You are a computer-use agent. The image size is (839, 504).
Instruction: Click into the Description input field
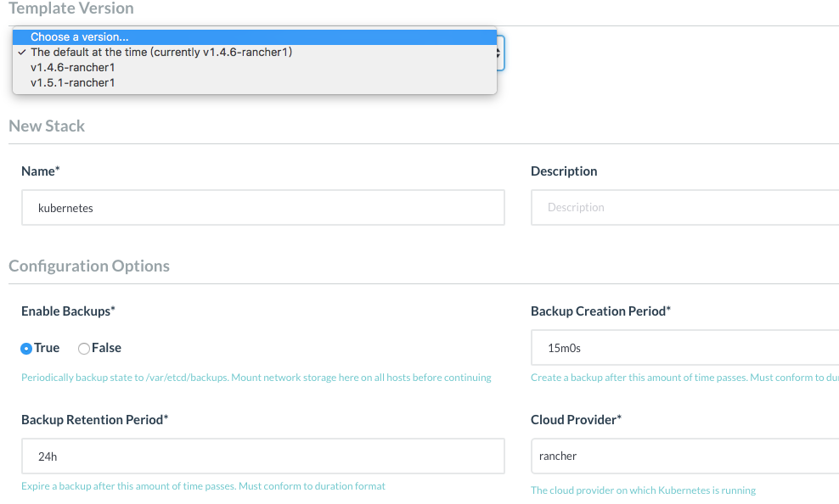point(684,207)
